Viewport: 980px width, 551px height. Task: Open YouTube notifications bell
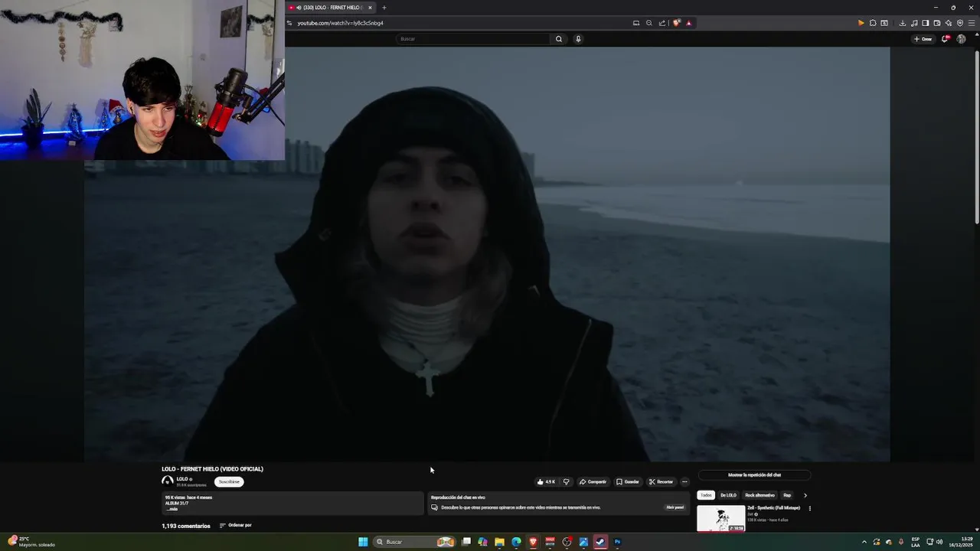click(x=946, y=39)
